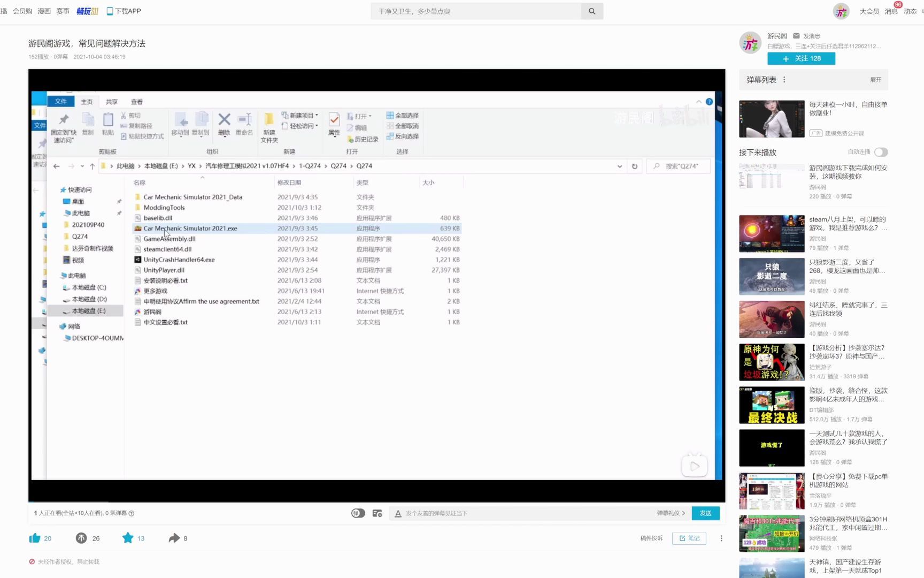
Task: Select ModdingTools folder row in video
Action: 297,208
